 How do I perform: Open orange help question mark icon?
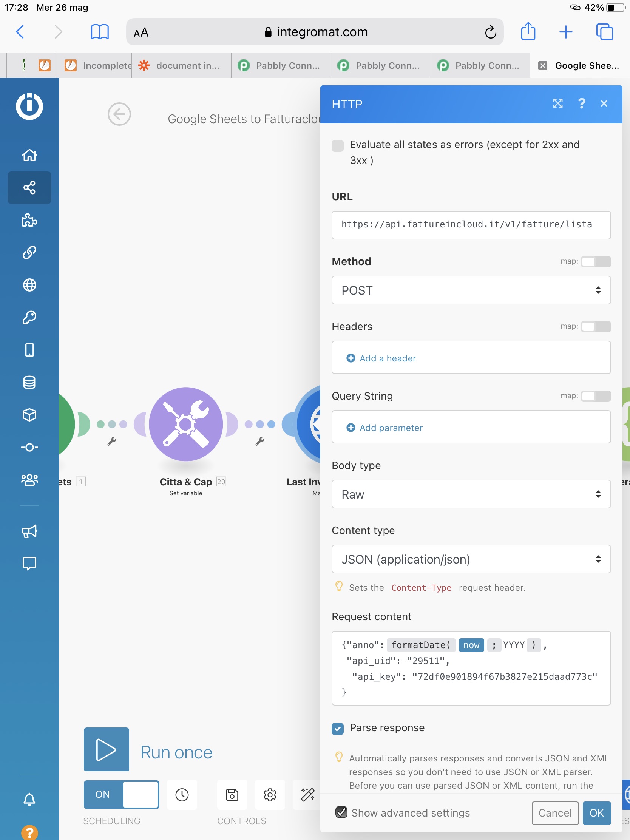point(29,832)
